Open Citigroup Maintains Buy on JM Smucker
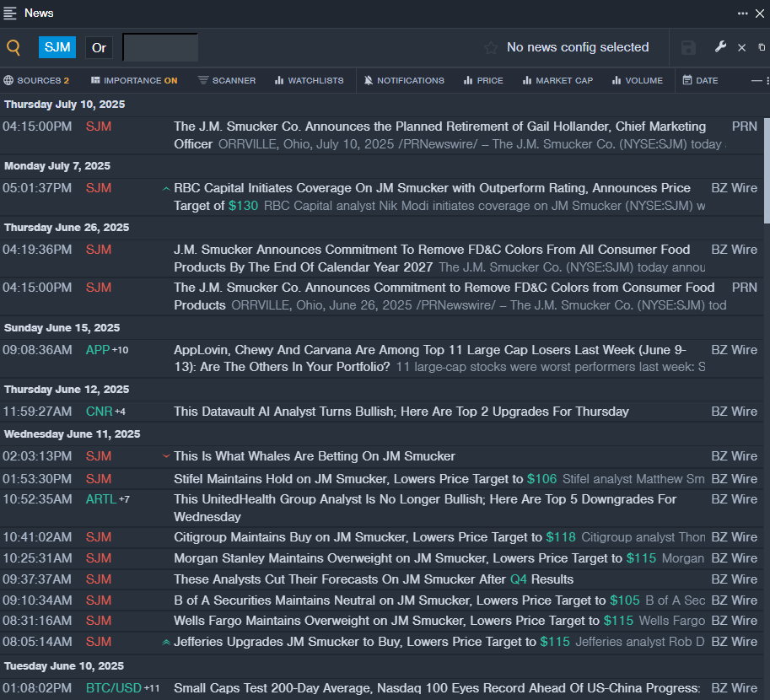Image resolution: width=770 pixels, height=700 pixels. click(x=374, y=537)
